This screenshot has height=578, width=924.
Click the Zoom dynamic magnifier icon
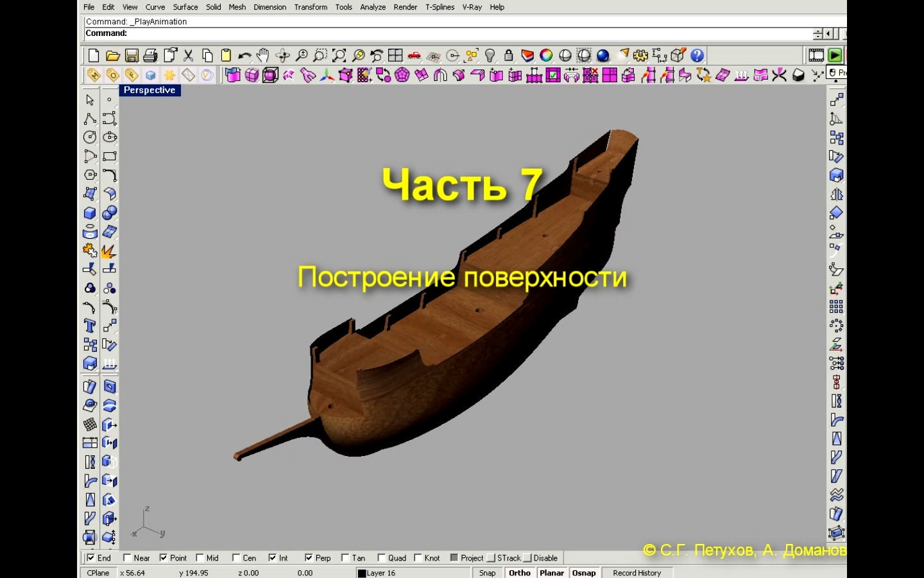coord(302,56)
